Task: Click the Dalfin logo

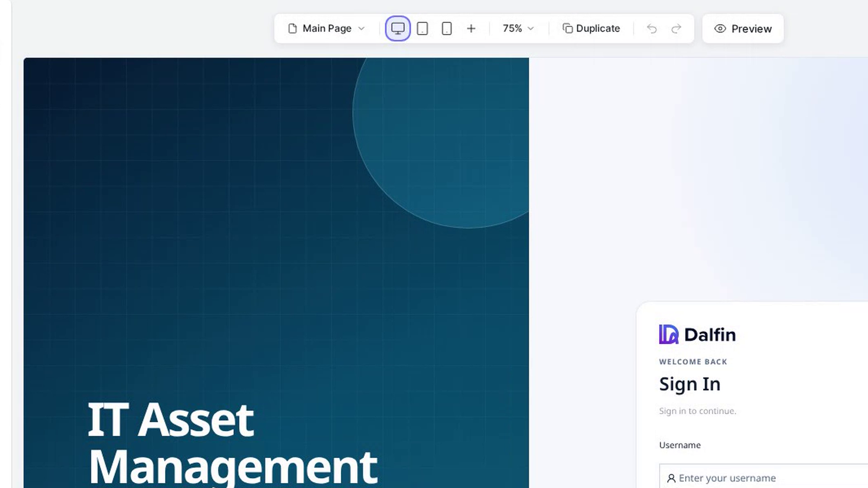Action: click(x=698, y=334)
